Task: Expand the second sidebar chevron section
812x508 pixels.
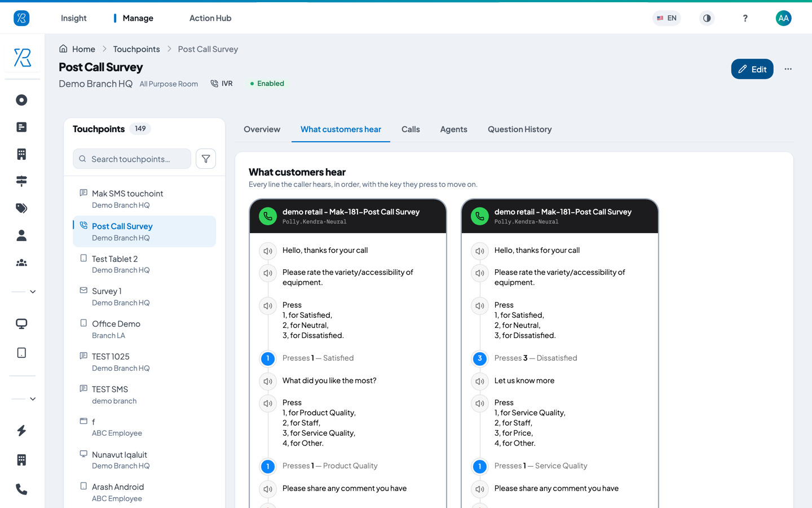Action: pyautogui.click(x=33, y=399)
